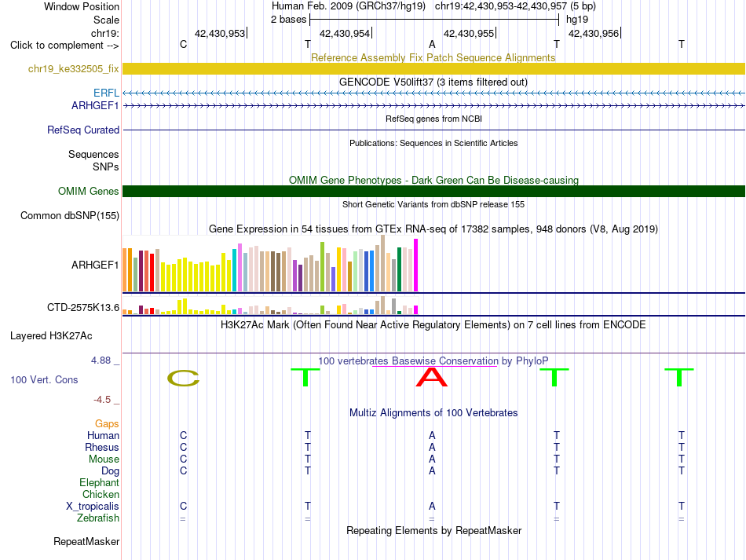Click the magenta rightmost bar in ARHGEF1 chart
746x560 pixels.
[x=416, y=265]
